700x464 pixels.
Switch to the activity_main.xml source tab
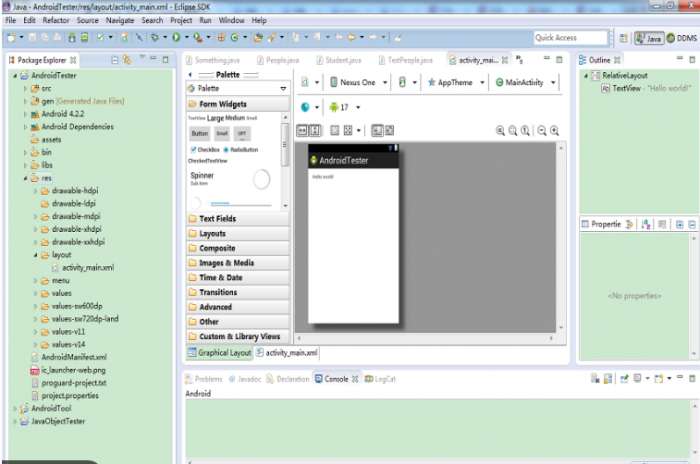click(x=288, y=353)
